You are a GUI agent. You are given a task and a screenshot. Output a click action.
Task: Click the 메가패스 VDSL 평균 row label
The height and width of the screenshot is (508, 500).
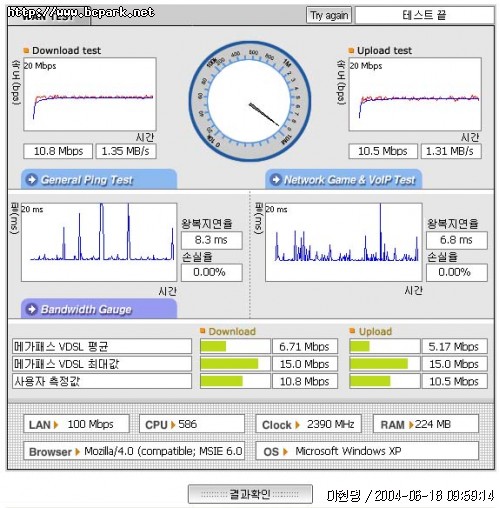102,346
